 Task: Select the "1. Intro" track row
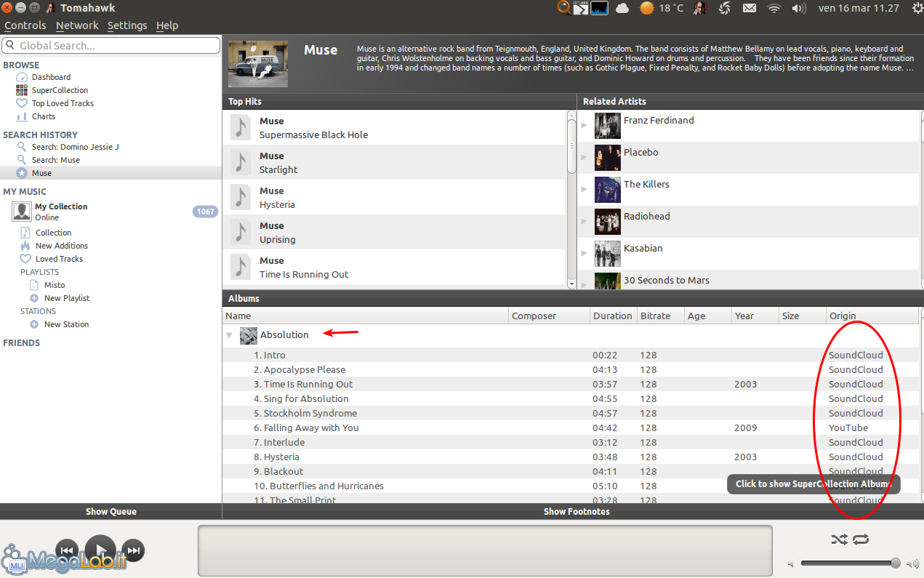click(x=570, y=356)
